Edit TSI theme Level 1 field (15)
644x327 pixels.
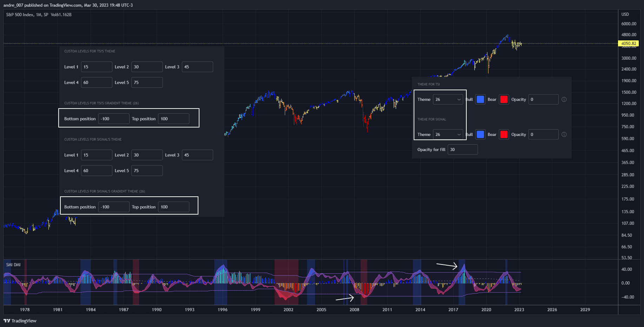pyautogui.click(x=97, y=67)
